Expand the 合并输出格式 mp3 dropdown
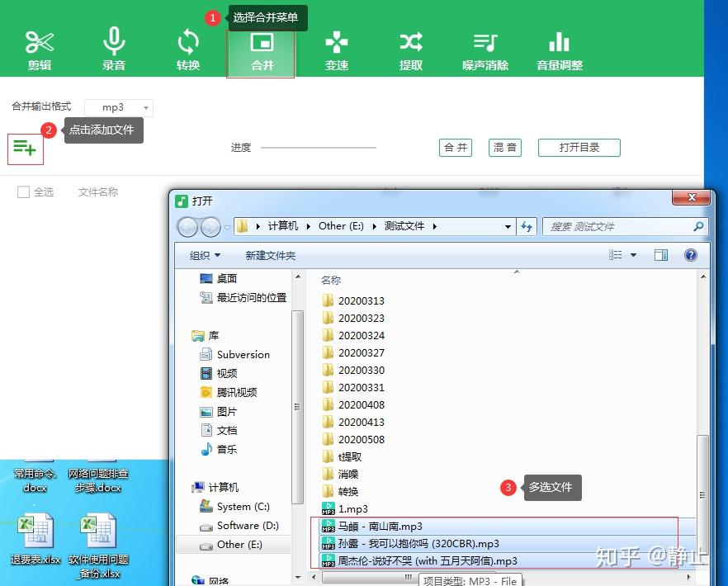The width and height of the screenshot is (728, 586). (119, 107)
